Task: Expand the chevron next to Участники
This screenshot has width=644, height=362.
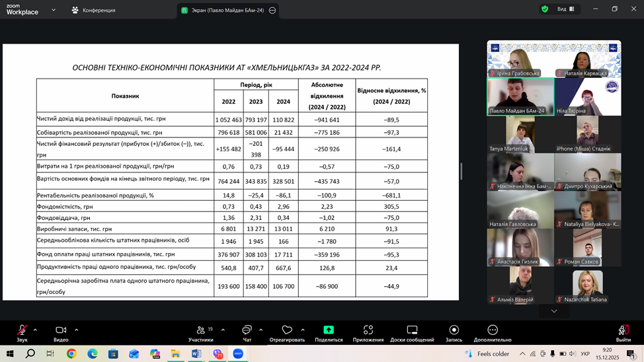Action: point(223,330)
